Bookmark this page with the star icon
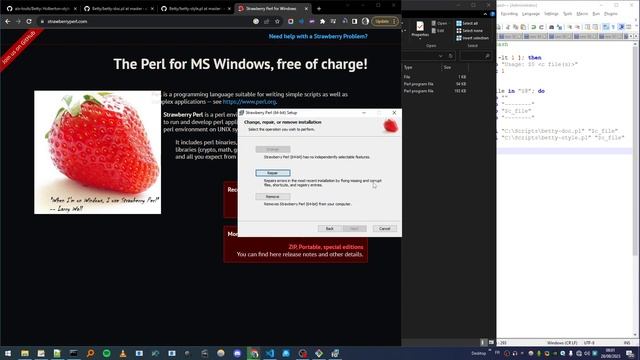640x360 pixels. pyautogui.click(x=277, y=21)
